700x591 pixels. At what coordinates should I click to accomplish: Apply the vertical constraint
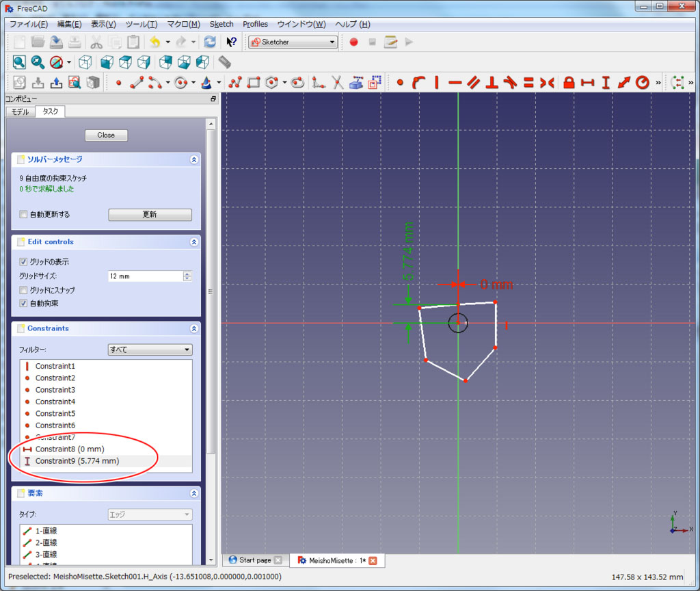point(437,83)
